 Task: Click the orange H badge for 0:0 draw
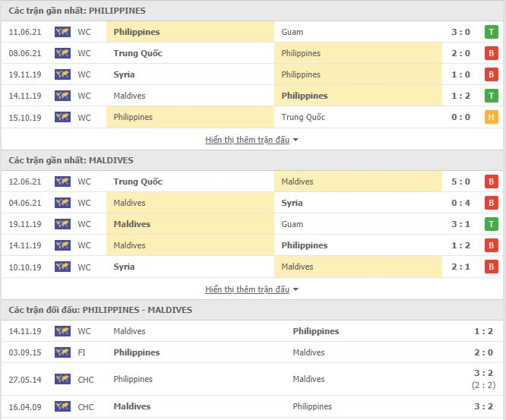tap(491, 117)
